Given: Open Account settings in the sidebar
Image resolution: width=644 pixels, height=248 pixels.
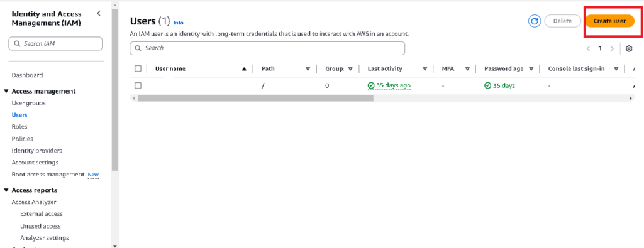Looking at the screenshot, I should [35, 163].
